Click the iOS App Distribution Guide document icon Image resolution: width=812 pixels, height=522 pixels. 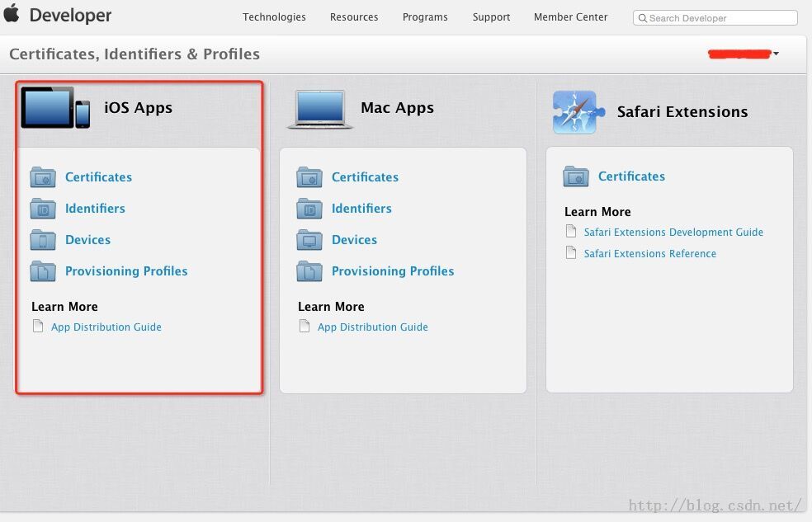coord(38,326)
